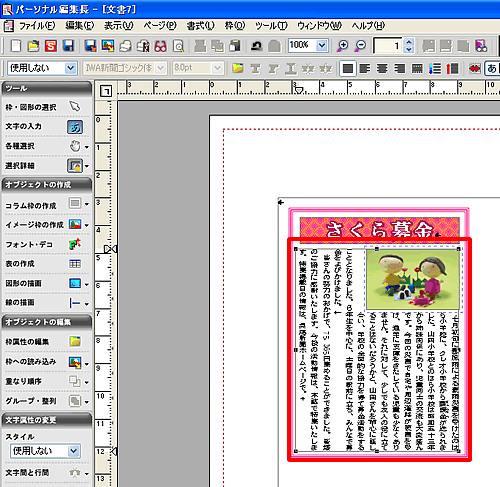Open the フォント・デコ tool
The width and height of the screenshot is (500, 487).
pyautogui.click(x=75, y=244)
